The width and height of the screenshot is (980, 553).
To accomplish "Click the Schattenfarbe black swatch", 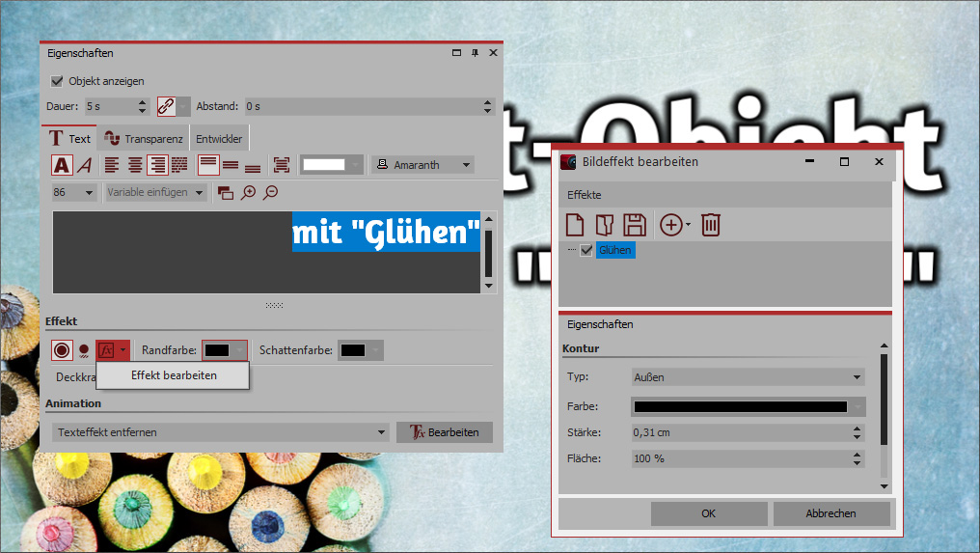I will pyautogui.click(x=353, y=350).
